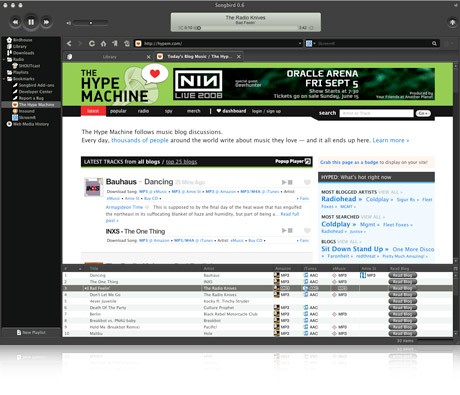Select the Malibu track row

(257, 333)
